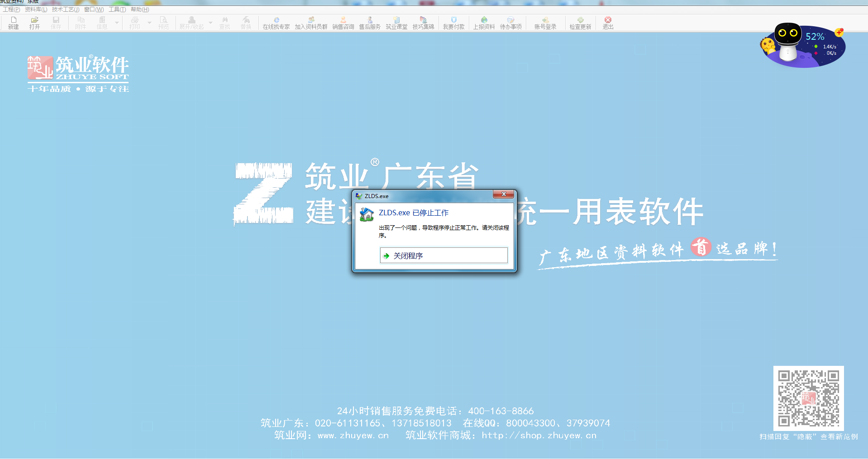Expand the dropdown arrow beside 信息
868x459 pixels.
coord(117,23)
